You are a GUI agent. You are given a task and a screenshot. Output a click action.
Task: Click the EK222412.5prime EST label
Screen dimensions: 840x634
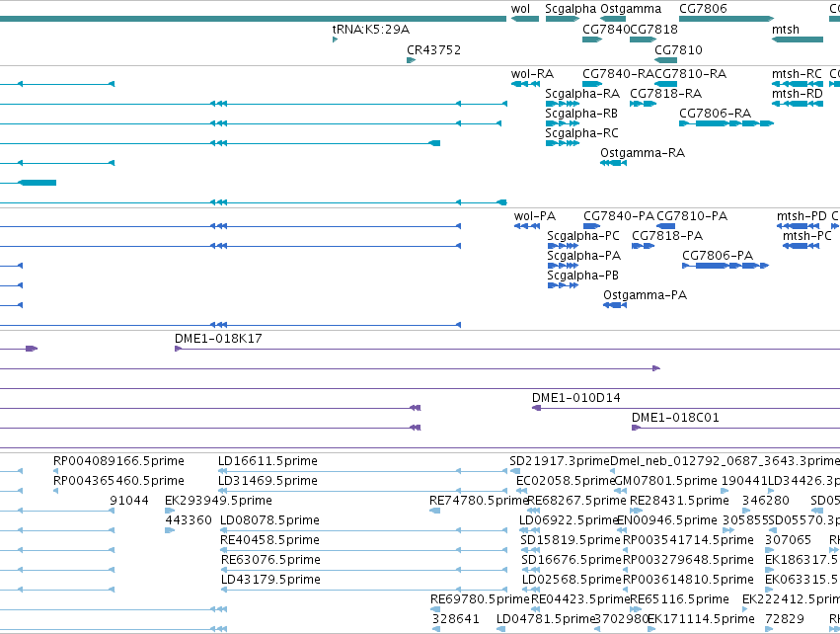pyautogui.click(x=791, y=599)
